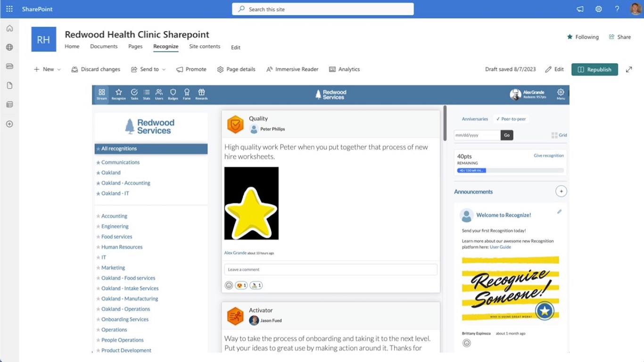Open the User Guide link

point(500,247)
